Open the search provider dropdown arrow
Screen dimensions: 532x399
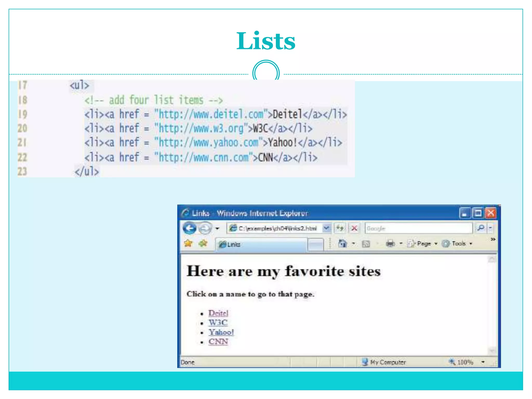pyautogui.click(x=490, y=228)
